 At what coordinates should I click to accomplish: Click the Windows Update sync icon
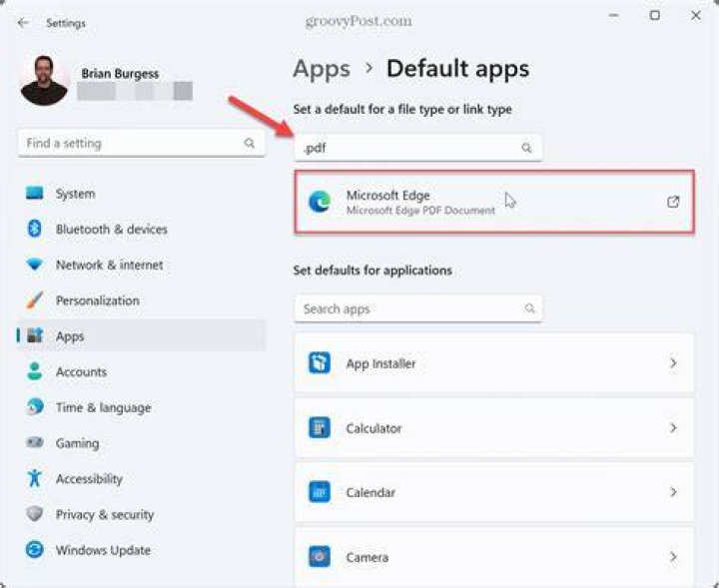[x=34, y=549]
